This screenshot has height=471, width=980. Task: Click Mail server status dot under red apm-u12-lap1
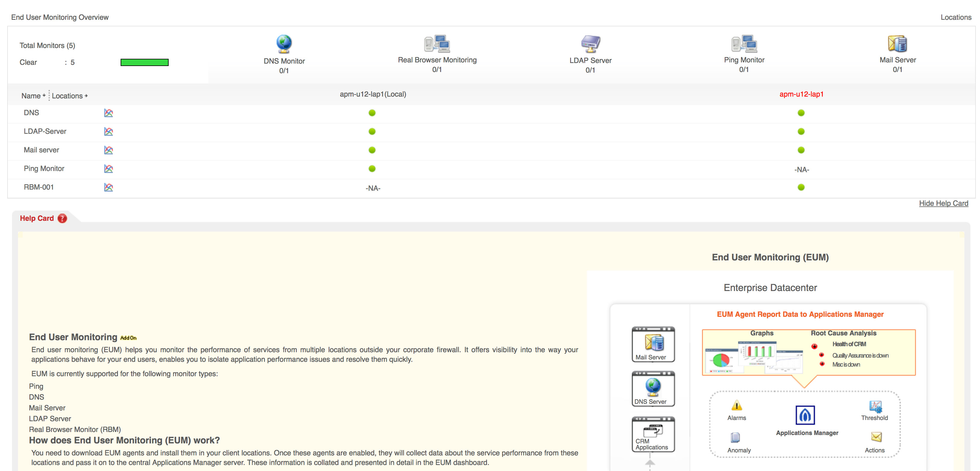coord(801,150)
